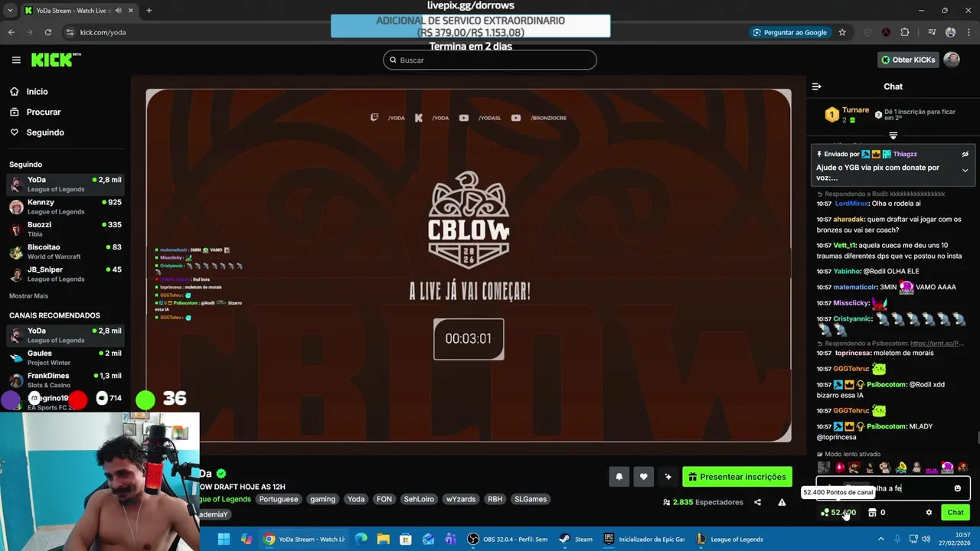Viewport: 980px width, 551px height.
Task: Click the chat message input field
Action: tap(893, 488)
